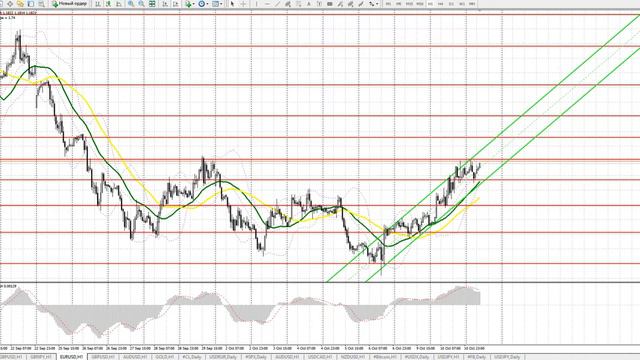Open the Periods clock dropdown
Viewport: 640px width, 360px height.
202,4
